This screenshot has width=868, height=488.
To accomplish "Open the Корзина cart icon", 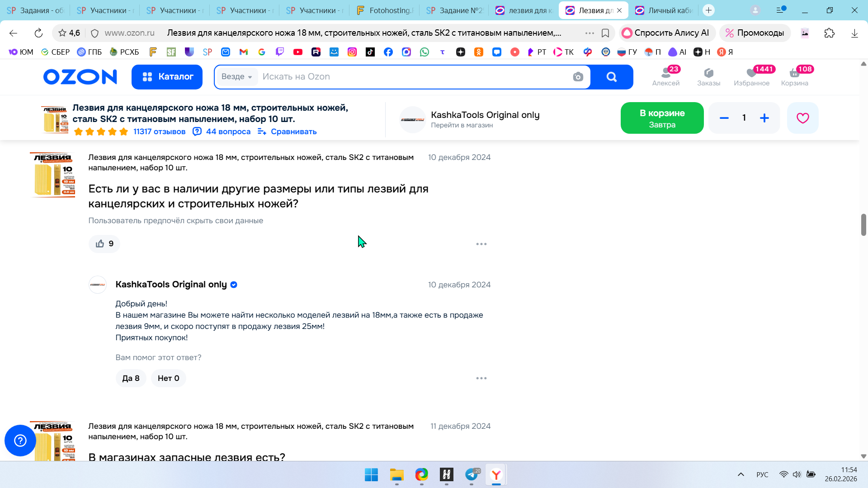I will click(x=794, y=76).
